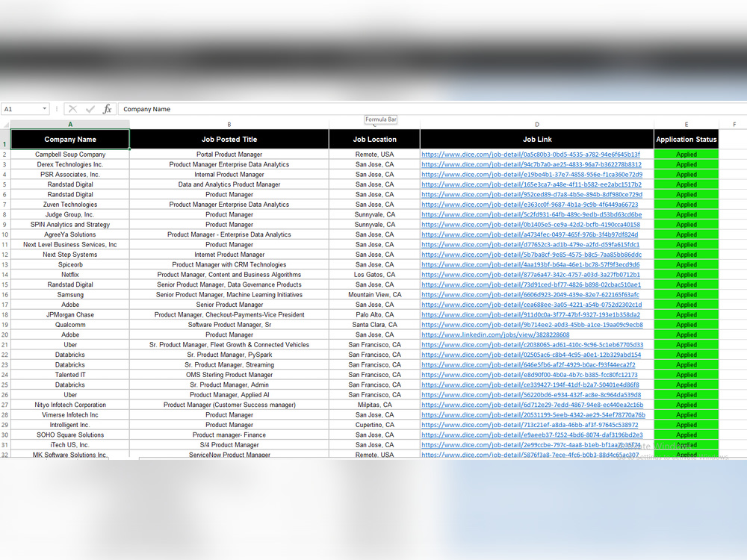Open Insert Function fx icon
Screen dimensions: 747x560
coord(107,109)
